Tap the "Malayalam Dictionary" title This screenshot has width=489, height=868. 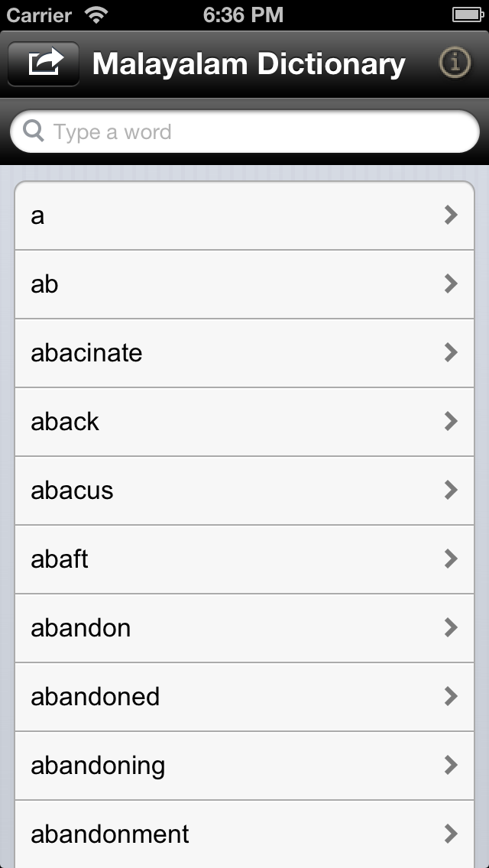pyautogui.click(x=248, y=64)
